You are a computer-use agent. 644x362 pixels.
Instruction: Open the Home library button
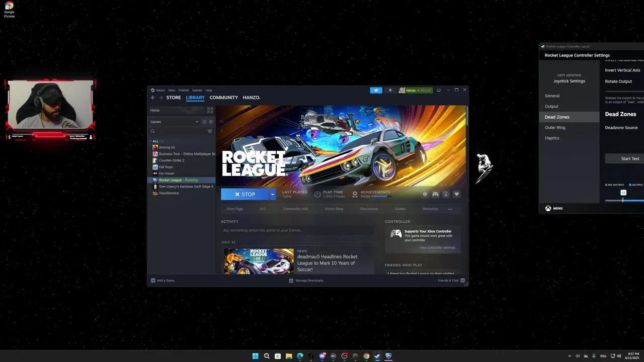[176, 110]
